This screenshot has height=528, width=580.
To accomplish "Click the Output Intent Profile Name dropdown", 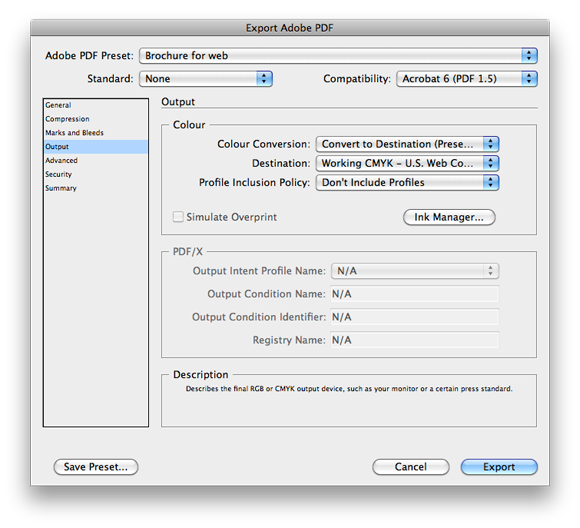I will click(415, 271).
